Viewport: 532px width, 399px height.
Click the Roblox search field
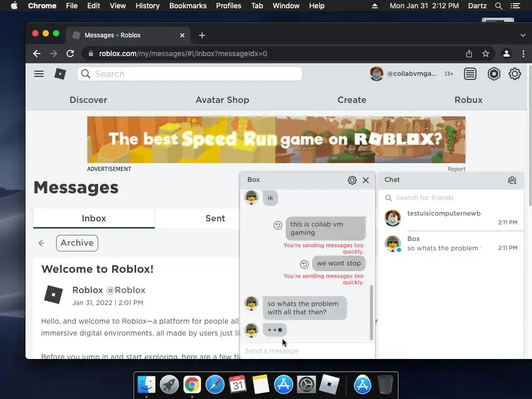pyautogui.click(x=190, y=74)
